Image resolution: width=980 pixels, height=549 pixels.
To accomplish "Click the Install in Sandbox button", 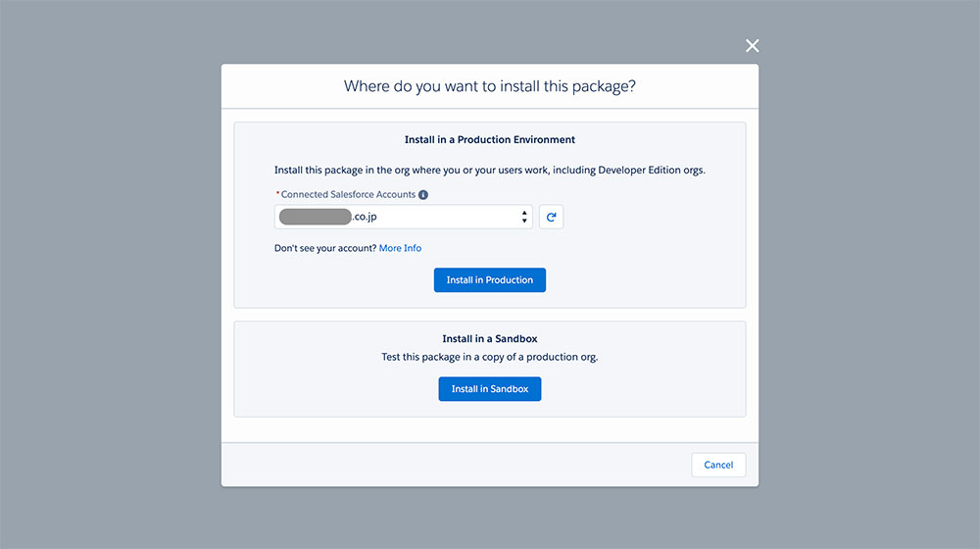I will pos(490,389).
